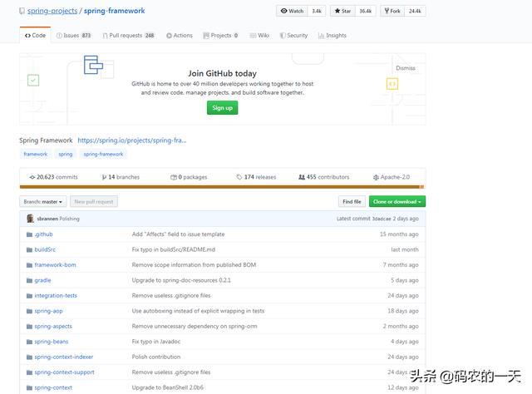This screenshot has height=394, width=532.
Task: Select the spring-framework topic tag
Action: click(103, 154)
